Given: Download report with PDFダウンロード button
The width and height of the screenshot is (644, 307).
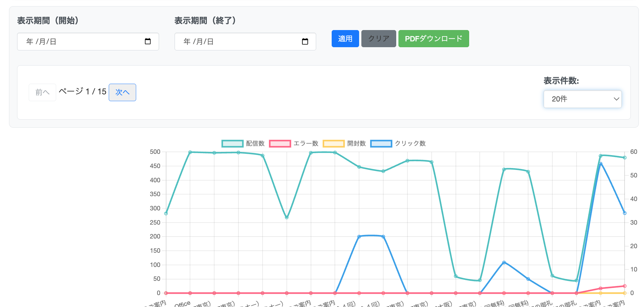Looking at the screenshot, I should point(433,39).
